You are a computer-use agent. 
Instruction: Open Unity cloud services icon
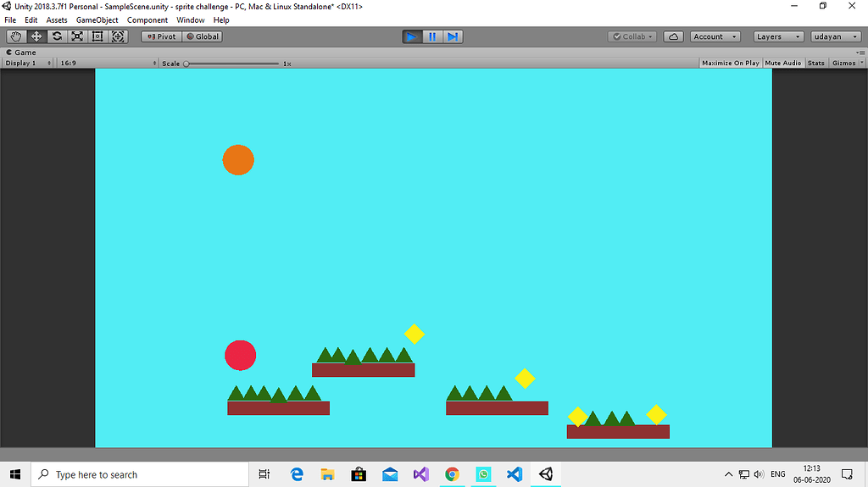[673, 36]
